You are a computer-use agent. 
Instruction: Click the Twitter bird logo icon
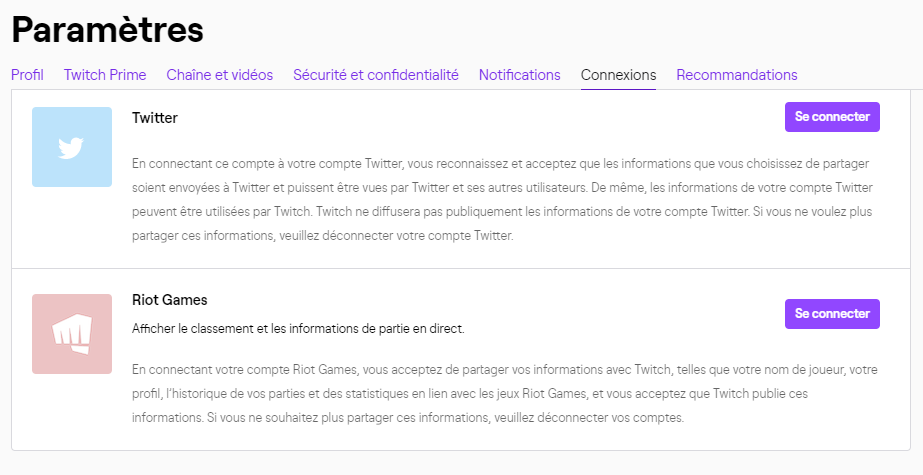(71, 147)
